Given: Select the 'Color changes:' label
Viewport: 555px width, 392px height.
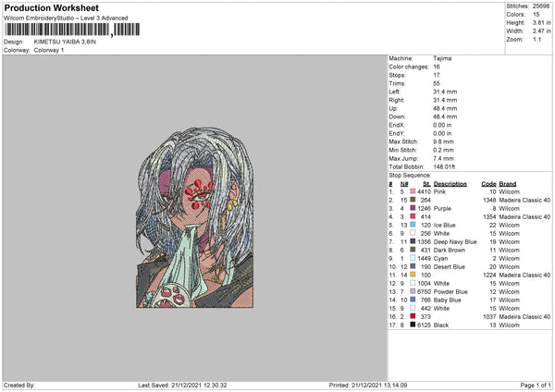Looking at the screenshot, I should 409,67.
